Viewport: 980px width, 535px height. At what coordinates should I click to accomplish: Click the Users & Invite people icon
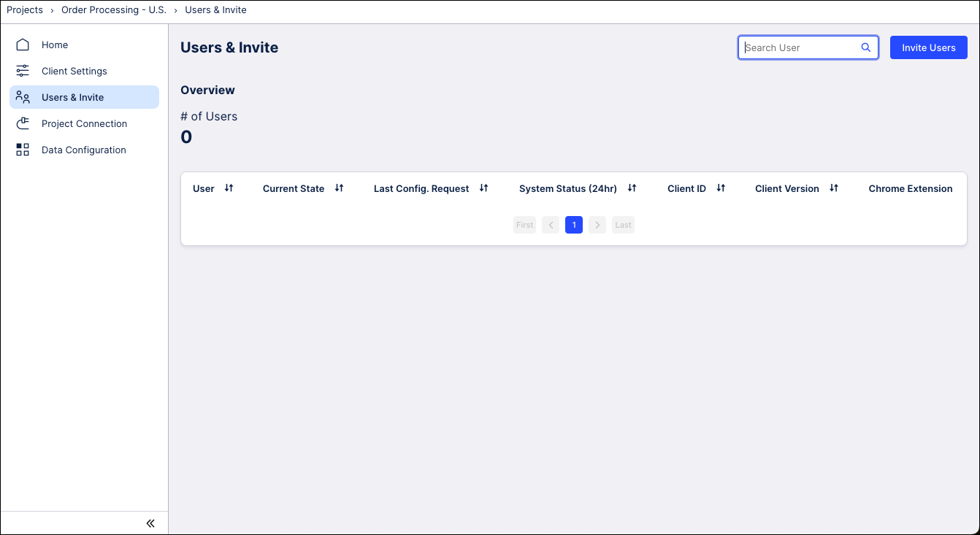(23, 97)
